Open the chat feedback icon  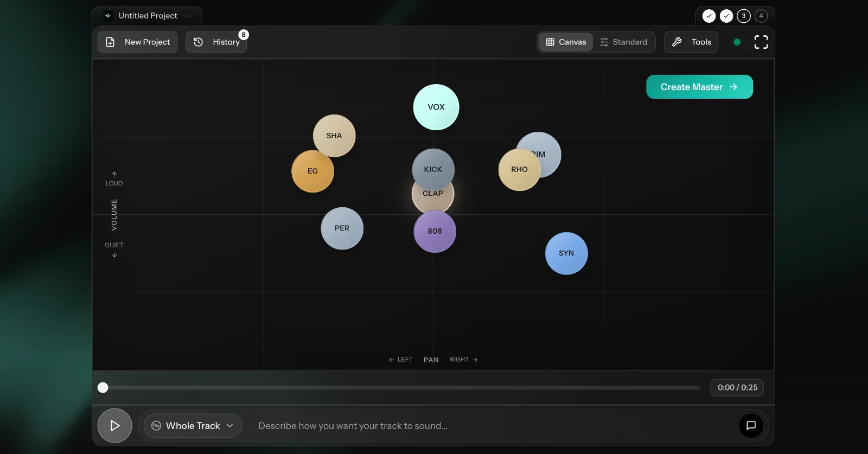pyautogui.click(x=751, y=426)
